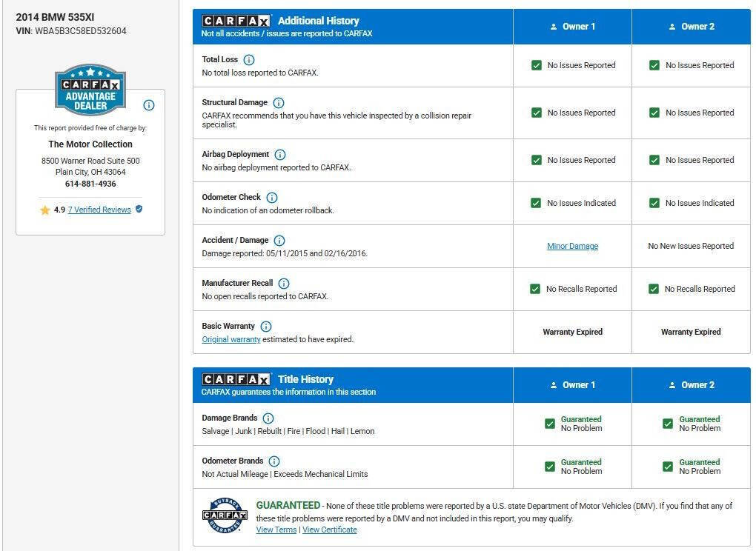Click CARFAX logo in Title History header

coord(236,379)
